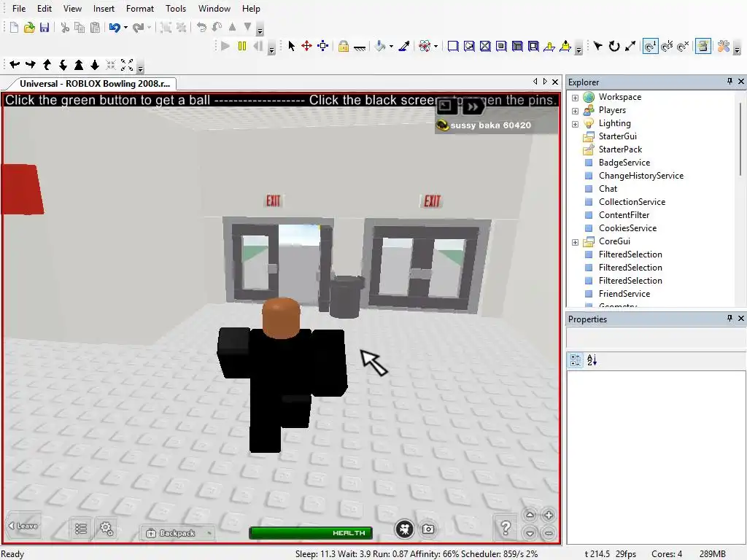Toggle the grid snap off magnet

(683, 46)
